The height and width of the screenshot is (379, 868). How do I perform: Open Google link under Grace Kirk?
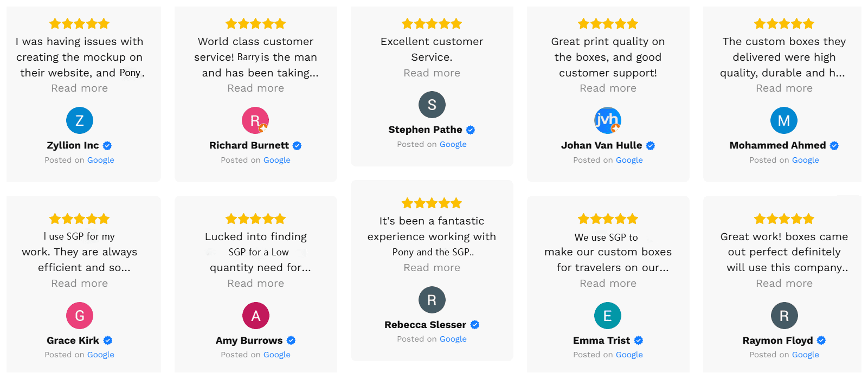pyautogui.click(x=101, y=355)
